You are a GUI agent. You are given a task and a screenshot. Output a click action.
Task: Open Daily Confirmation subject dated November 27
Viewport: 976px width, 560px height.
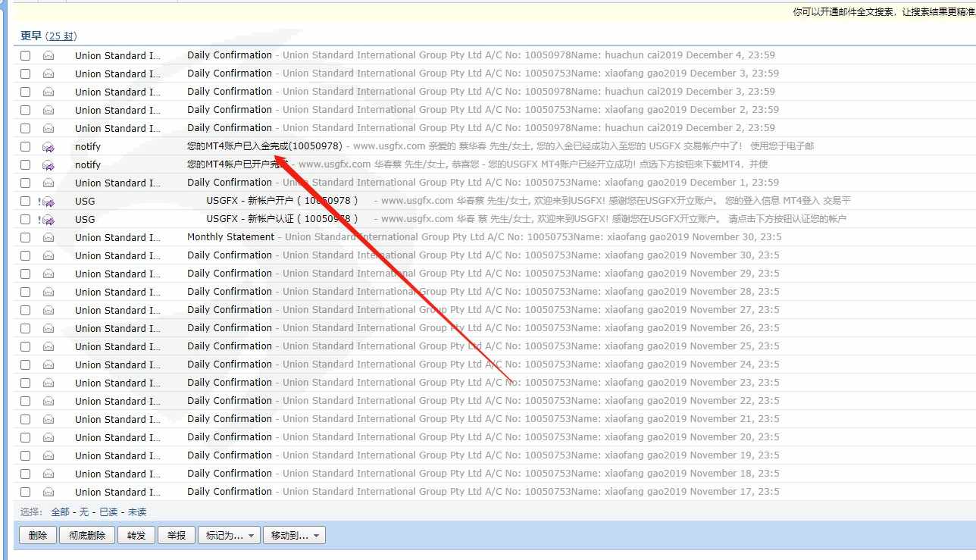tap(230, 310)
